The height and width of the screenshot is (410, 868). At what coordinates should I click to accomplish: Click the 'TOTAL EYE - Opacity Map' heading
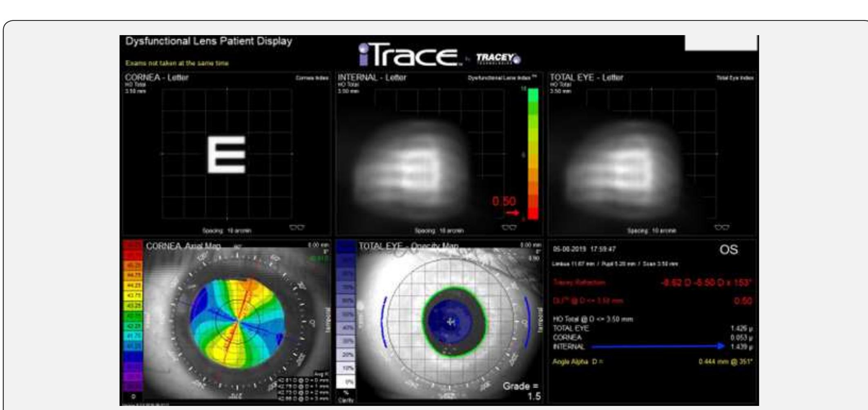[408, 246]
